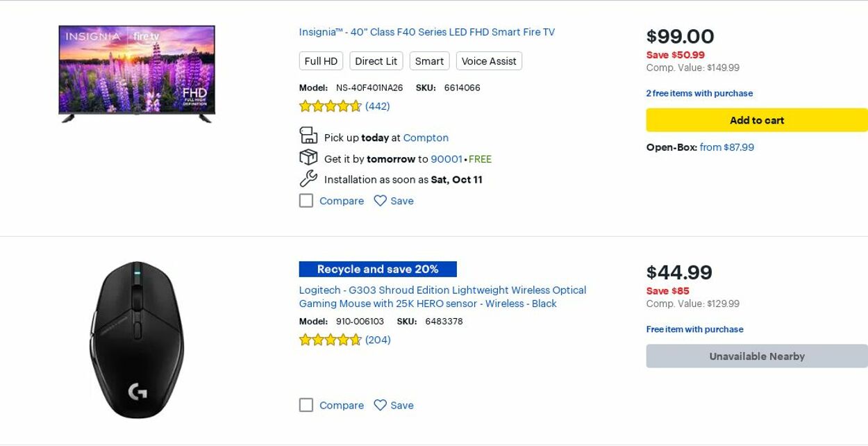This screenshot has width=868, height=446.
Task: Click the Insignia TV star rating
Action: point(331,106)
